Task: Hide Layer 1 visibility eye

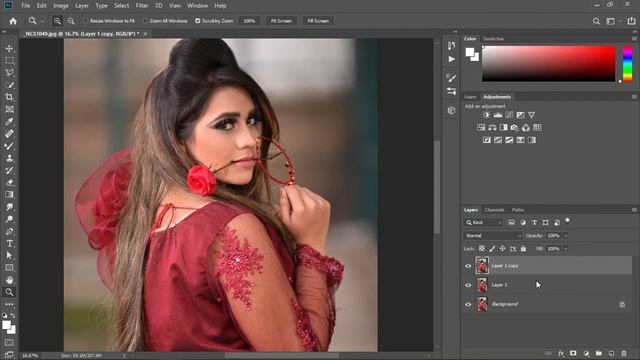Action: point(468,285)
